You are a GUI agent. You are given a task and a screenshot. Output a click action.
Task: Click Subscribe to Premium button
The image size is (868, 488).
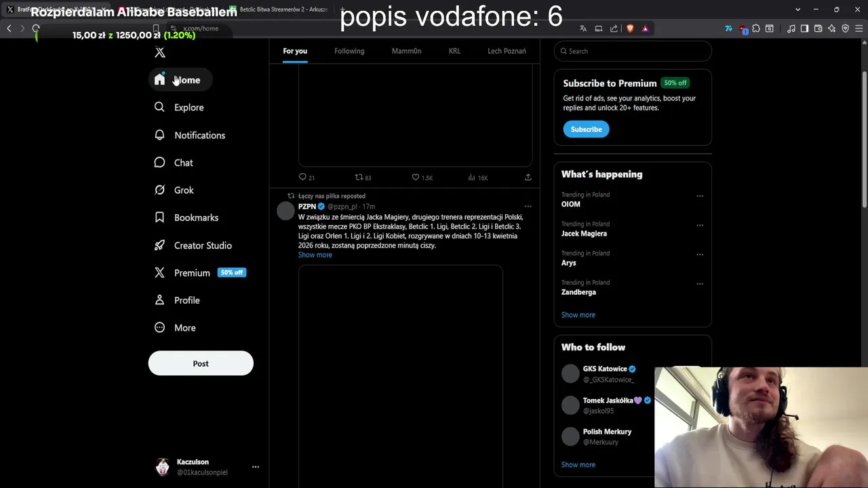tap(586, 129)
